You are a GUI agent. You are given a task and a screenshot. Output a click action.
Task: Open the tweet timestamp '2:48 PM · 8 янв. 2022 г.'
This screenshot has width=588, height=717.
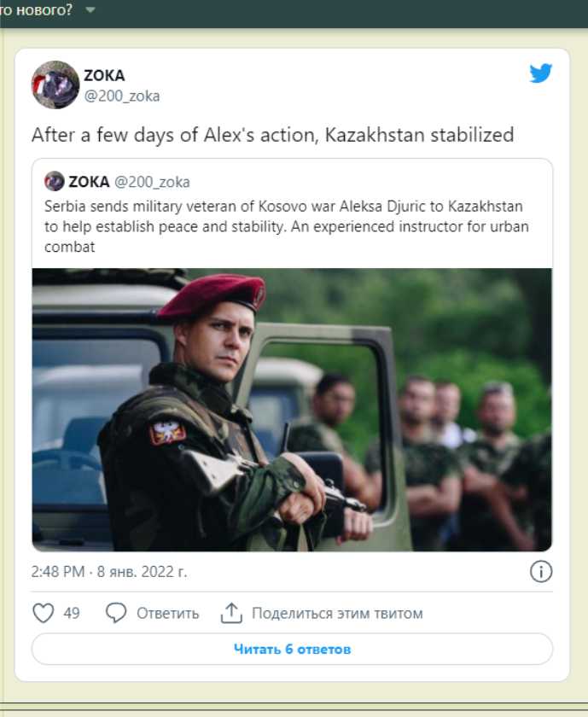click(x=109, y=572)
